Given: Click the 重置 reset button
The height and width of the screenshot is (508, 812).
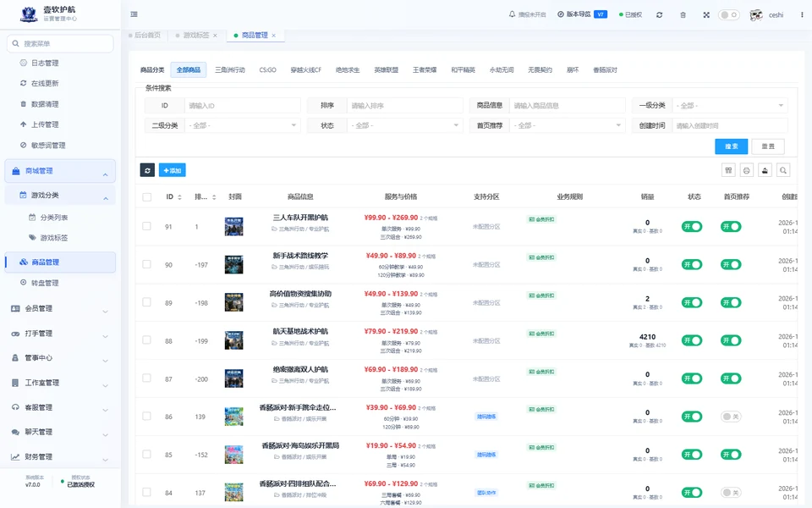Looking at the screenshot, I should pos(768,146).
